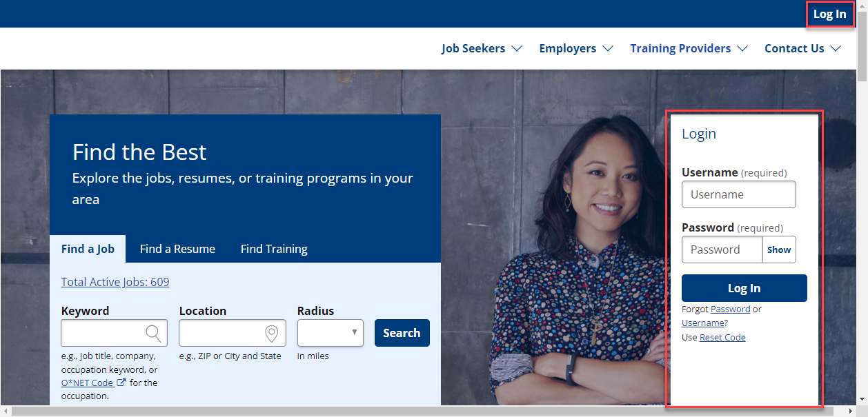Select the Find a Job tab
The width and height of the screenshot is (868, 417).
click(x=88, y=249)
